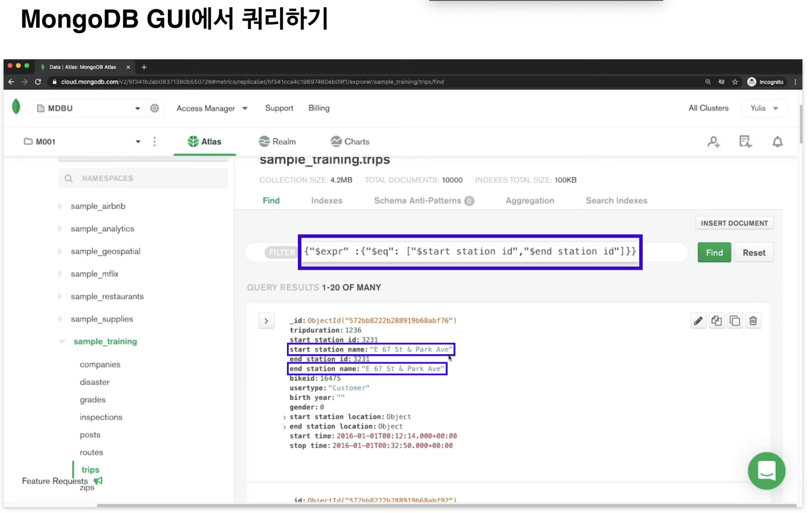812x513 pixels.
Task: Collapse the sample_training database
Action: point(62,342)
